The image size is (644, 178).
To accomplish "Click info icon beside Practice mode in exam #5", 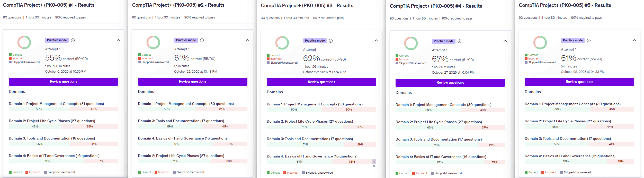I will [589, 41].
